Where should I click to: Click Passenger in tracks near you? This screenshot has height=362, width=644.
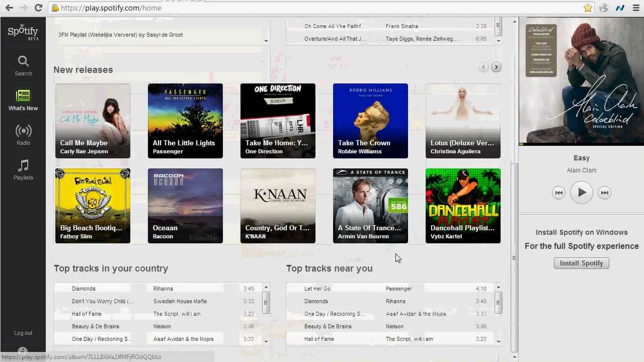399,289
